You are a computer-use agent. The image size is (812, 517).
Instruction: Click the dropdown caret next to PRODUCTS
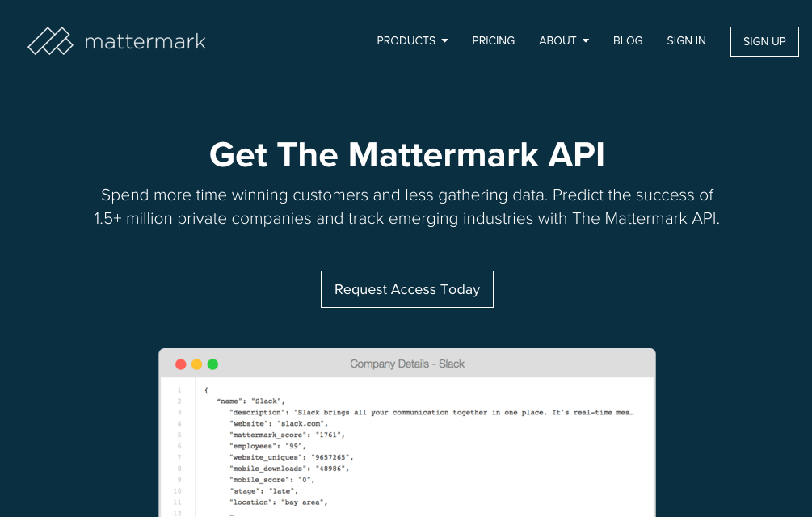click(x=444, y=40)
